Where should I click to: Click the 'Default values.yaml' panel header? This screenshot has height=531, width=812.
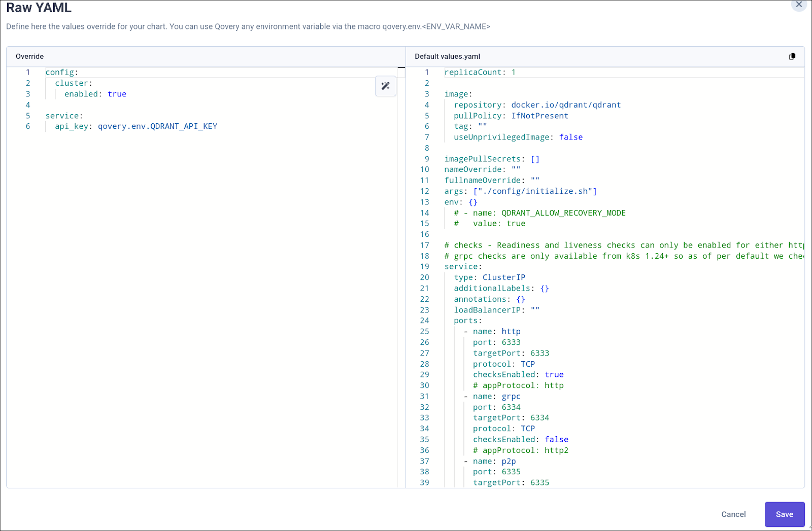coord(448,56)
